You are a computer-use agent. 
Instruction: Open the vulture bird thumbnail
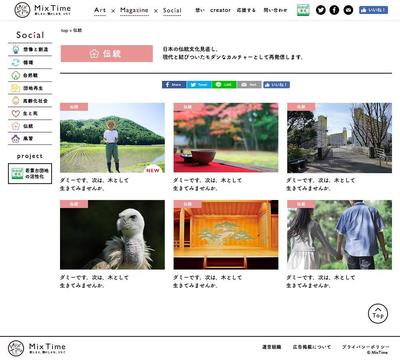pyautogui.click(x=112, y=235)
